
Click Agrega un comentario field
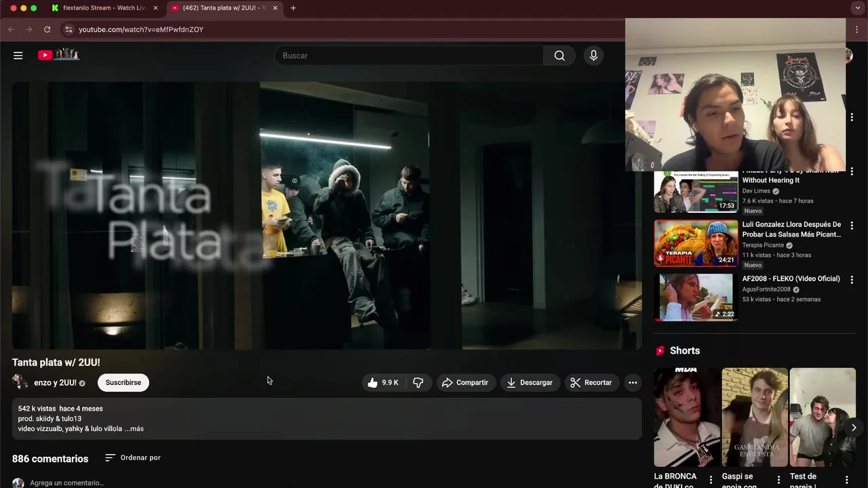tap(66, 483)
